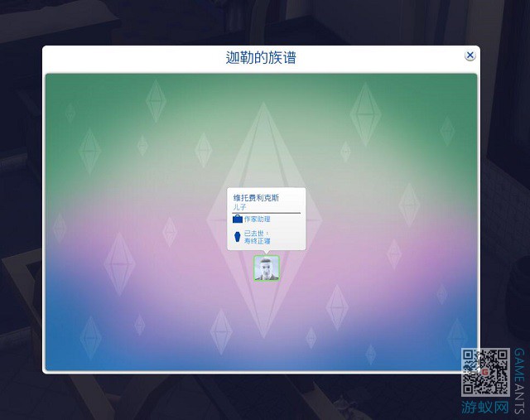Click the 已去世 status text

click(255, 234)
